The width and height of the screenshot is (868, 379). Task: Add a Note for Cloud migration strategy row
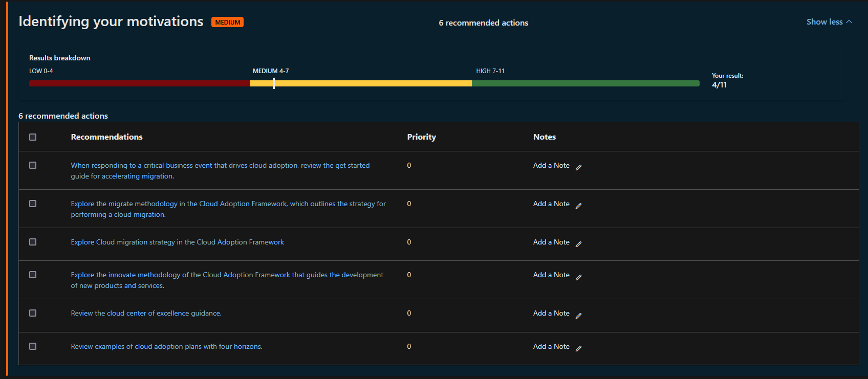(551, 242)
